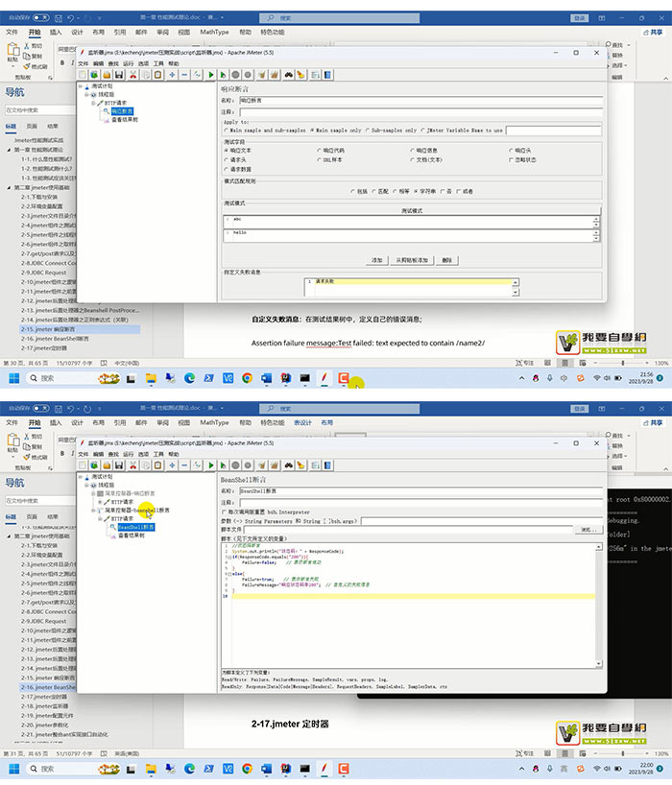Click Collapse-all minus icon in 响应断言 JMeter toolbar
The height and width of the screenshot is (785, 672).
[184, 75]
